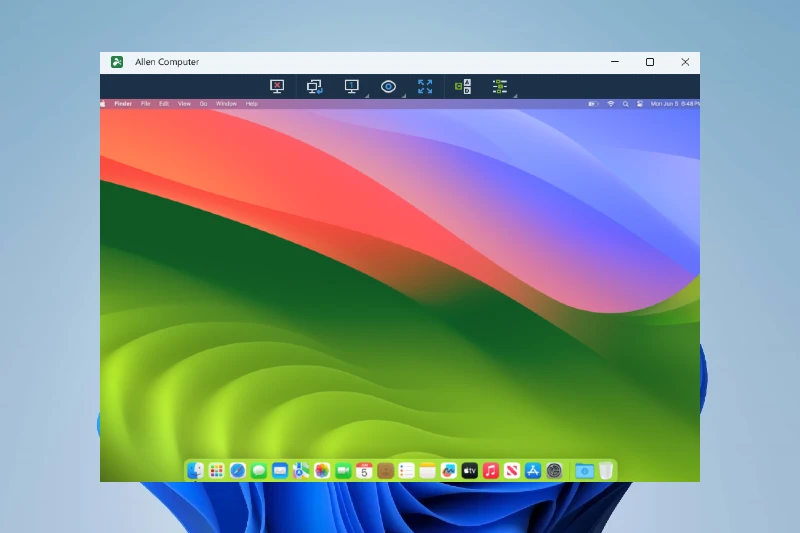Image resolution: width=800 pixels, height=533 pixels.
Task: Open Photos from the Dock
Action: [322, 471]
